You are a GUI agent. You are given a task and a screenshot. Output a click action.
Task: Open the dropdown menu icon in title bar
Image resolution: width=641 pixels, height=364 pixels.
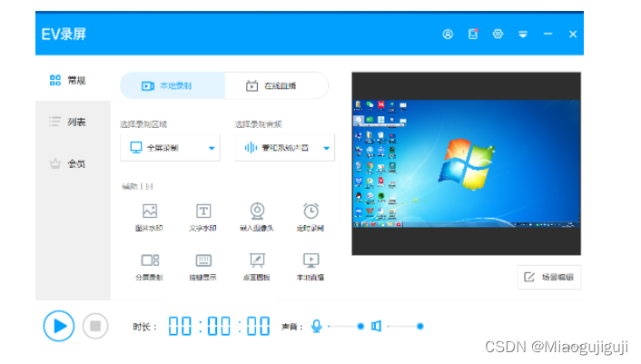click(x=523, y=34)
